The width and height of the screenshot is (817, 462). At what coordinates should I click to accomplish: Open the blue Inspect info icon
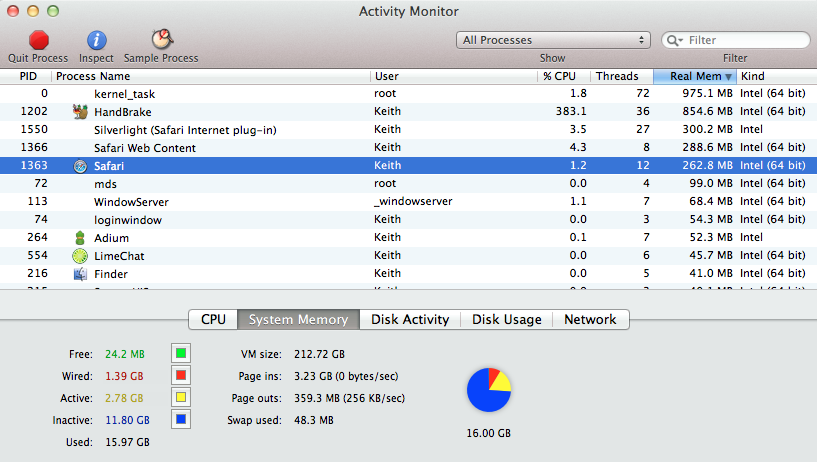pyautogui.click(x=96, y=40)
